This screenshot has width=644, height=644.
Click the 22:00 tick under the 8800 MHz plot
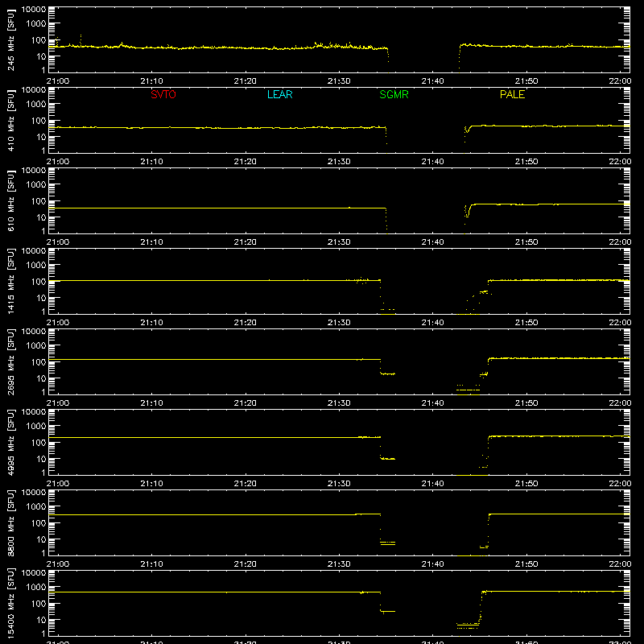tap(620, 564)
